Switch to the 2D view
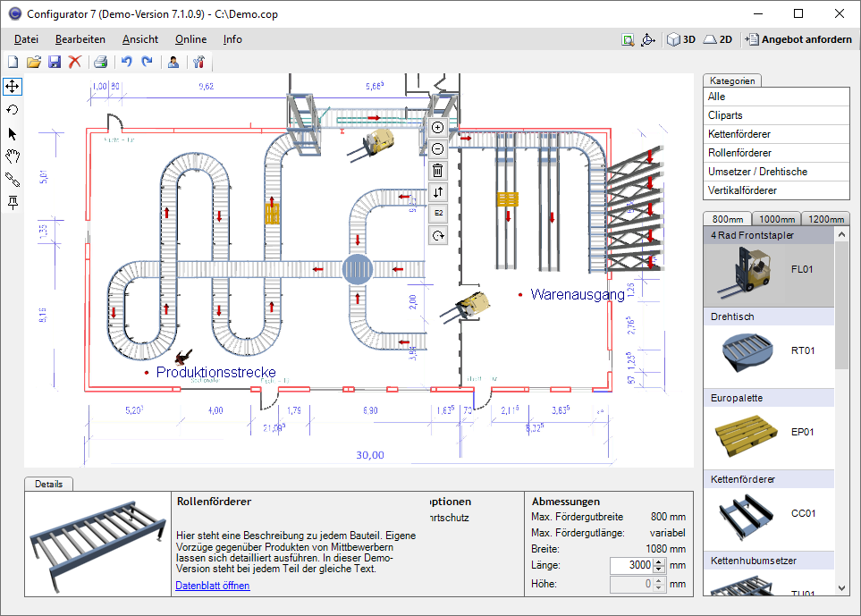The image size is (861, 616). click(x=718, y=39)
